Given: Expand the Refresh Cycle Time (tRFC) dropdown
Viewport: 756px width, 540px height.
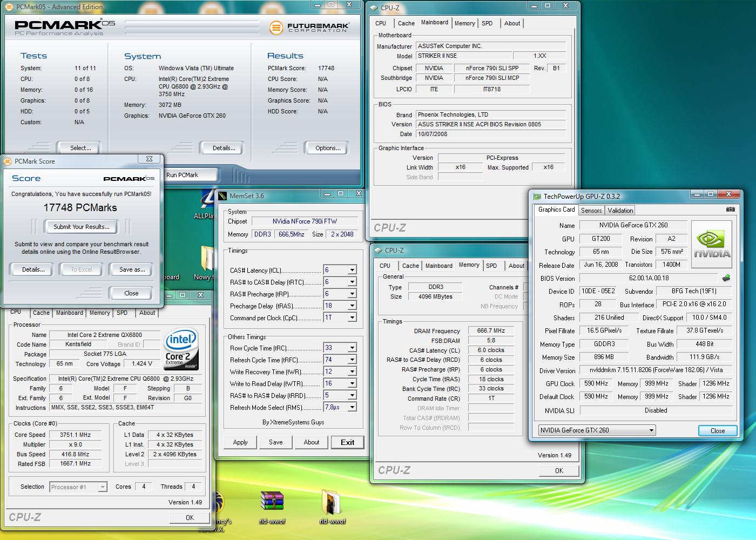Looking at the screenshot, I should pyautogui.click(x=352, y=360).
